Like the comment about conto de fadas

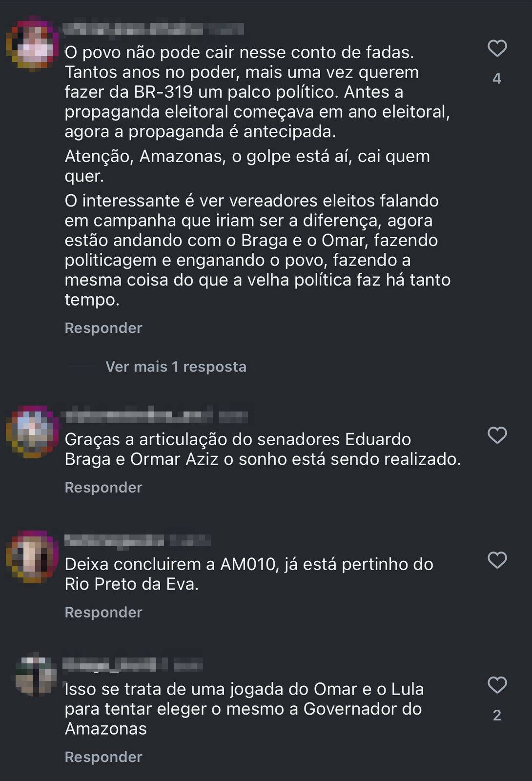coord(497,48)
